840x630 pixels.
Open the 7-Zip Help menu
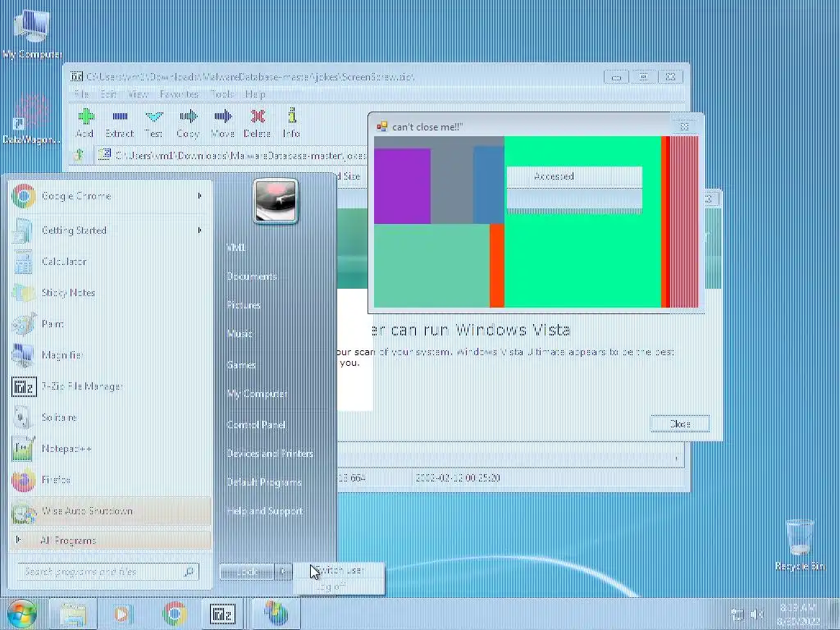point(255,94)
